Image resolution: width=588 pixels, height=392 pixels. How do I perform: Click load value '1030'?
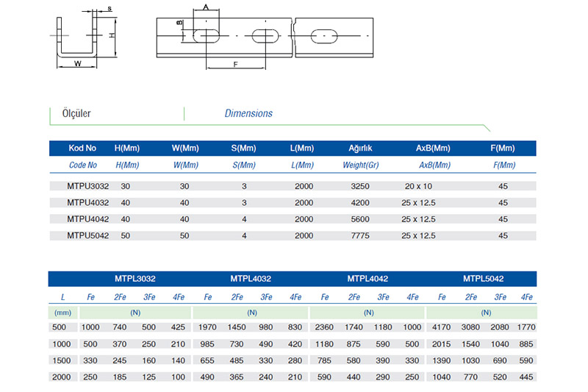click(x=470, y=360)
